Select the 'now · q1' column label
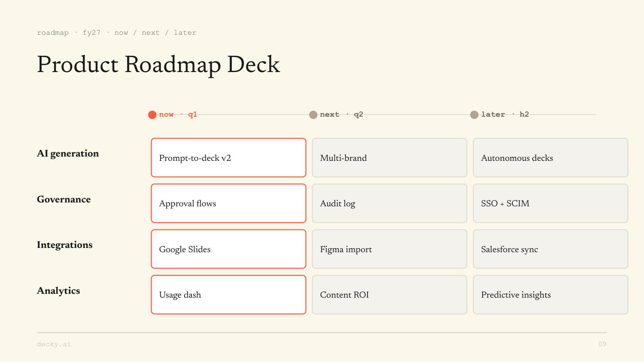644x362 pixels. (x=178, y=115)
